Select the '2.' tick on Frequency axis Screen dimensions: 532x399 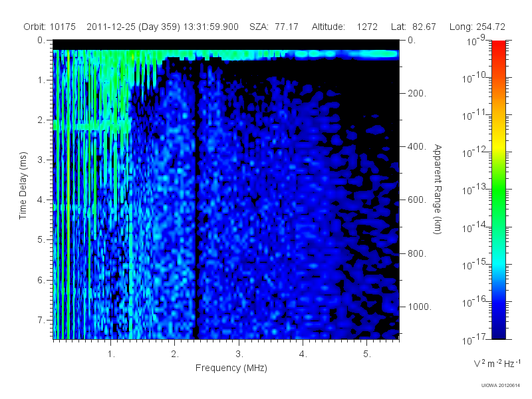coord(175,354)
